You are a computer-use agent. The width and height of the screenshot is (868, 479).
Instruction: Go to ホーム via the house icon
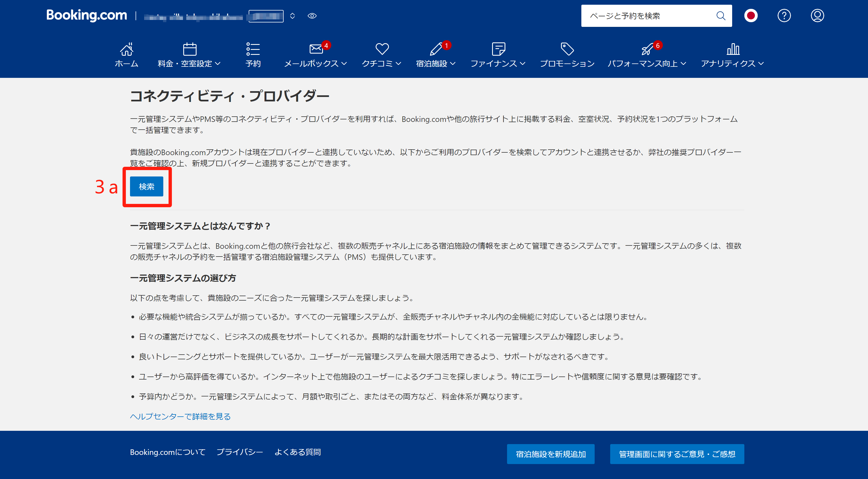click(x=126, y=49)
